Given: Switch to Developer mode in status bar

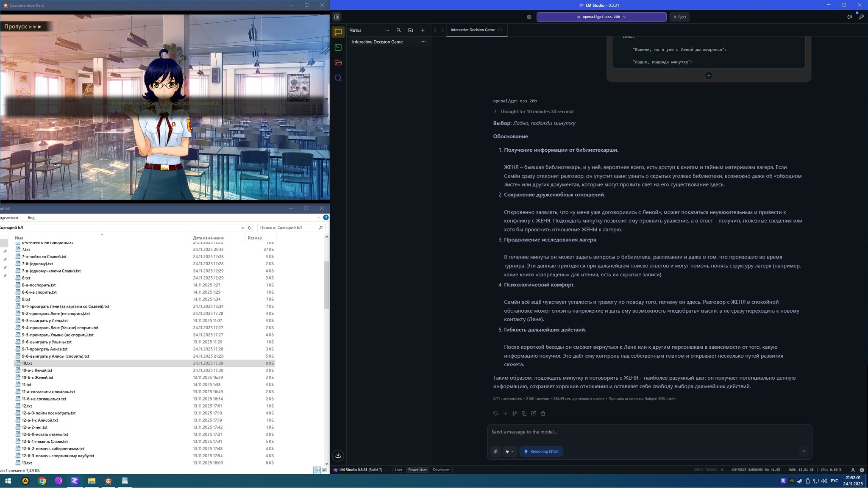Looking at the screenshot, I should pos(441,470).
